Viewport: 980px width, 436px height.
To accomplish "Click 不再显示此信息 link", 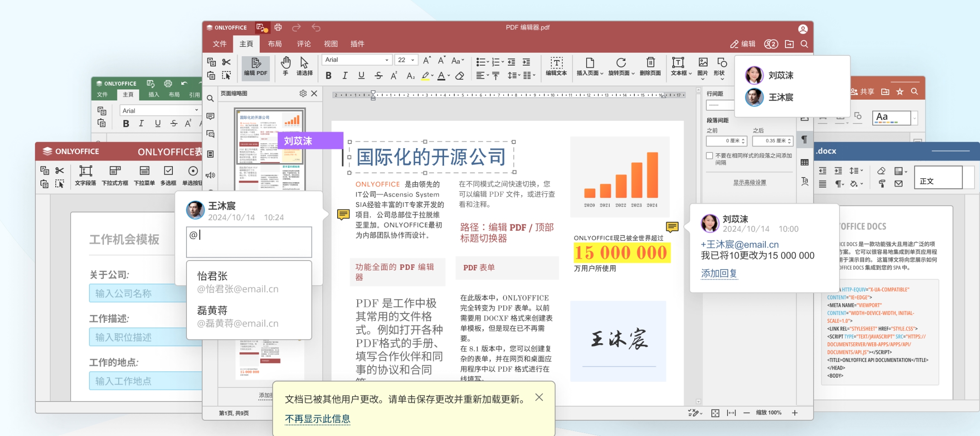I will pos(318,419).
